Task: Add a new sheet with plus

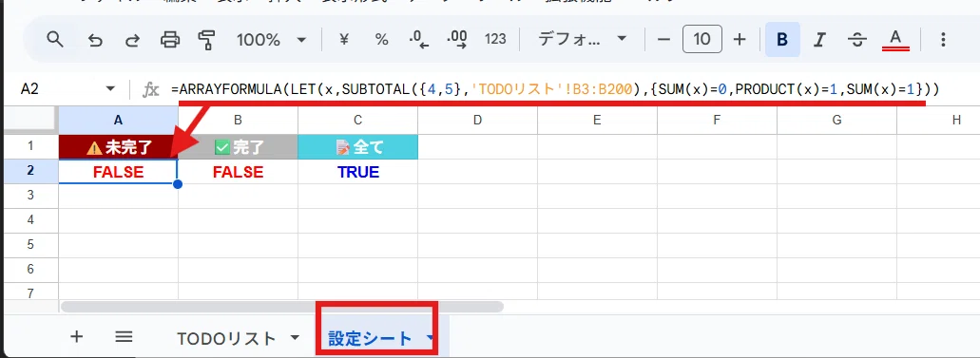Action: (x=76, y=337)
